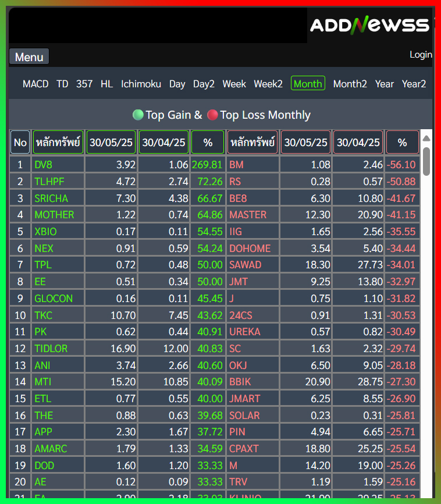Open the 357 tab

(x=84, y=84)
